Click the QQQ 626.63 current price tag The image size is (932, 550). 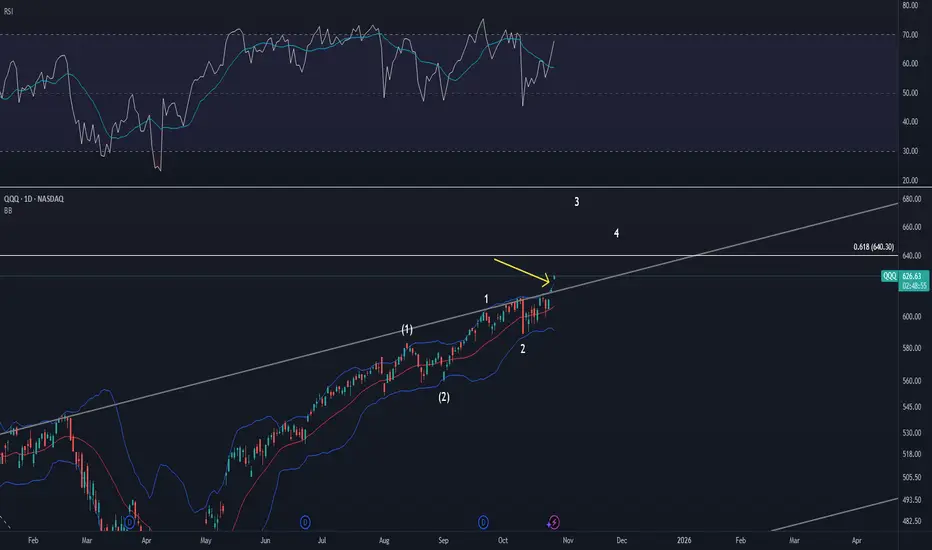905,276
